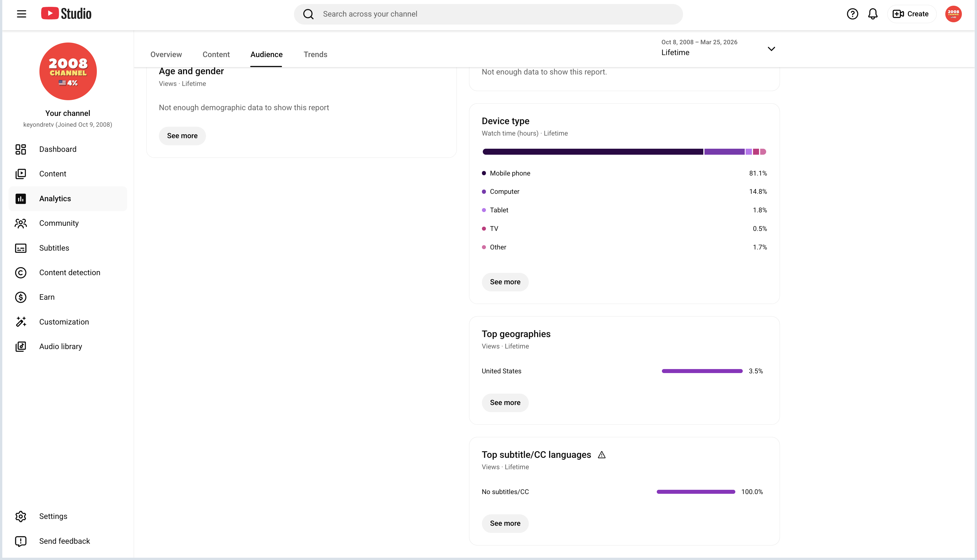Viewport: 977px width, 560px height.
Task: Select the Content detection copyright icon
Action: coord(21,273)
